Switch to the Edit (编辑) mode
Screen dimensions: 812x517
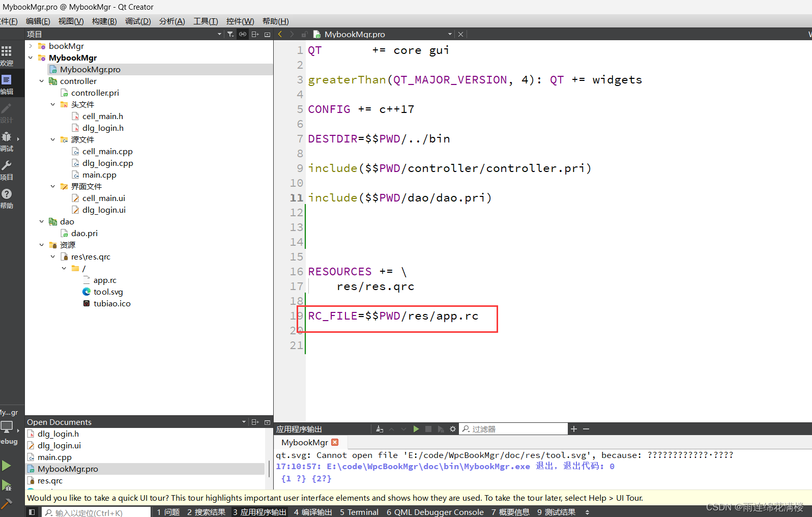point(7,84)
